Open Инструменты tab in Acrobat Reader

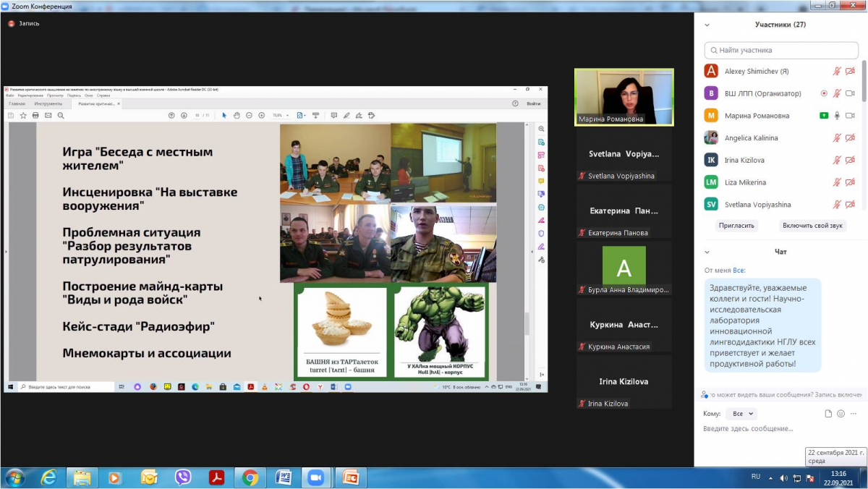[48, 103]
